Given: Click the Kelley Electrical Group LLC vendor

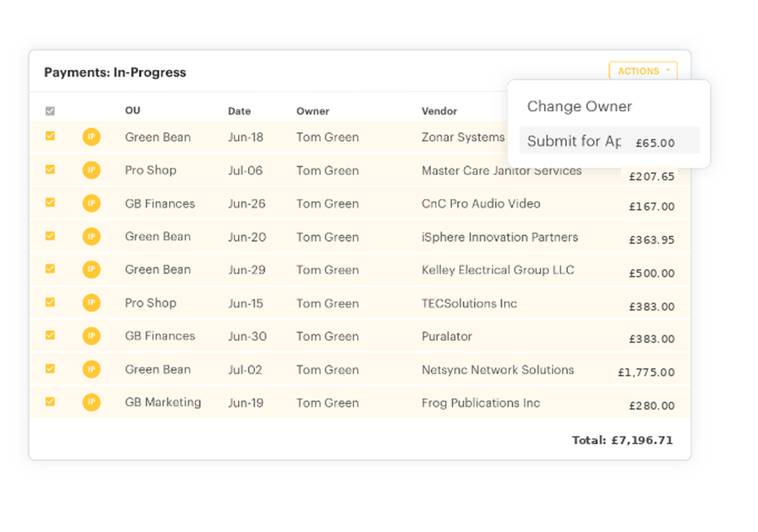Looking at the screenshot, I should click(498, 270).
